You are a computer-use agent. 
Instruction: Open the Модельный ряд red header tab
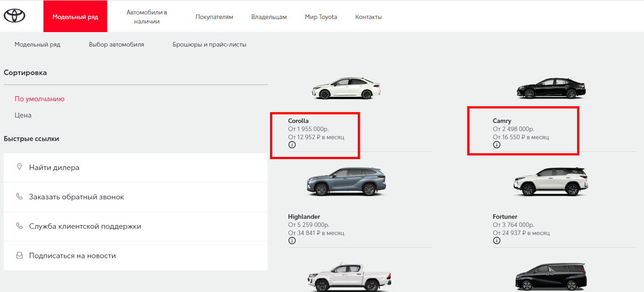75,17
